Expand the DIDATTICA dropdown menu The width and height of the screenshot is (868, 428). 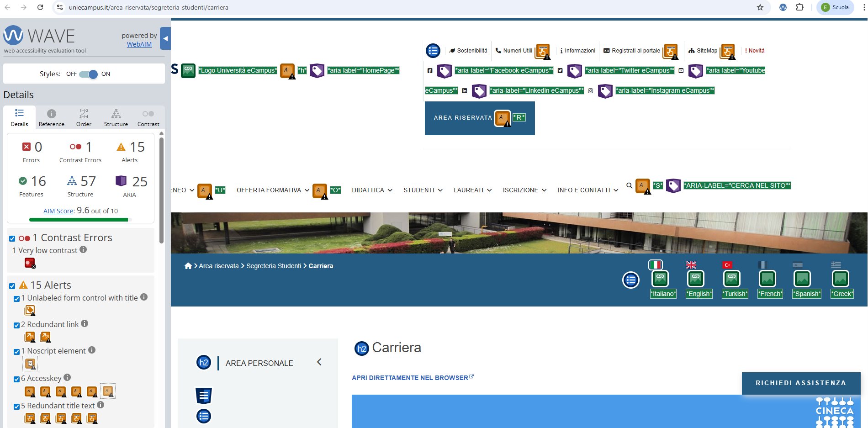[x=372, y=190]
